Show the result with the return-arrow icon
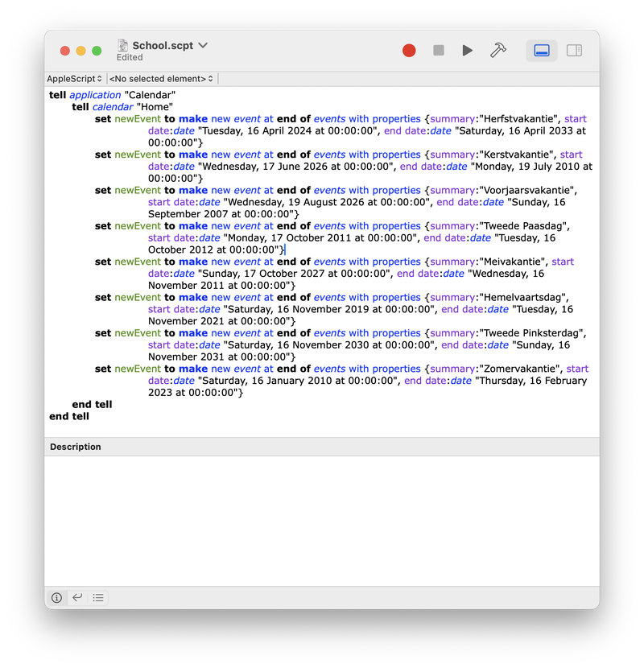Viewport: 644px width, 668px height. click(x=77, y=598)
